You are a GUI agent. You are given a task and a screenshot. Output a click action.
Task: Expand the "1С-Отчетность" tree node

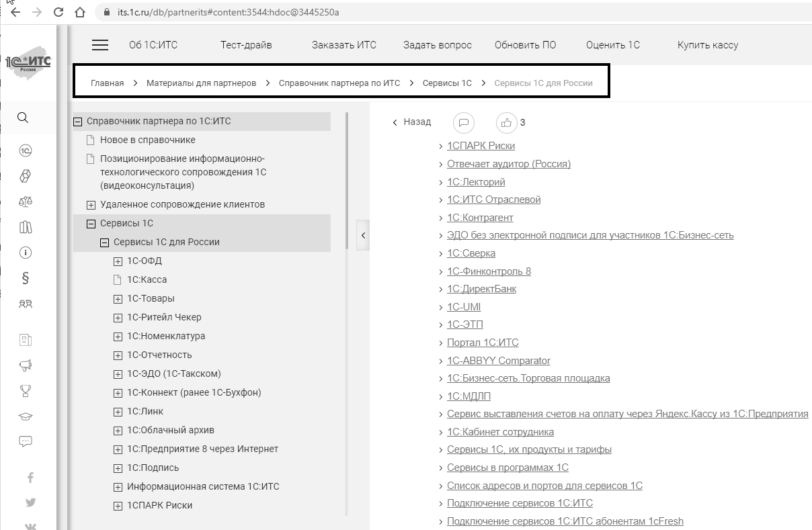[118, 355]
